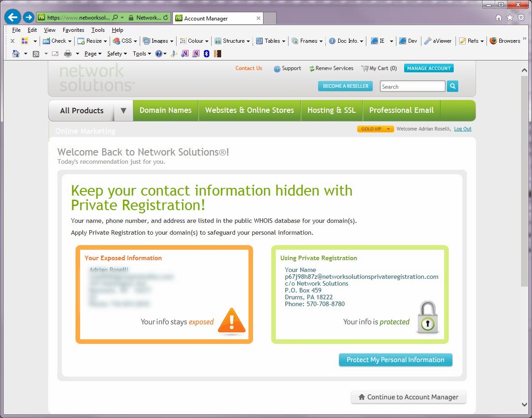Expand the Images toolbar dropdown
This screenshot has height=418, width=532.
[x=172, y=41]
